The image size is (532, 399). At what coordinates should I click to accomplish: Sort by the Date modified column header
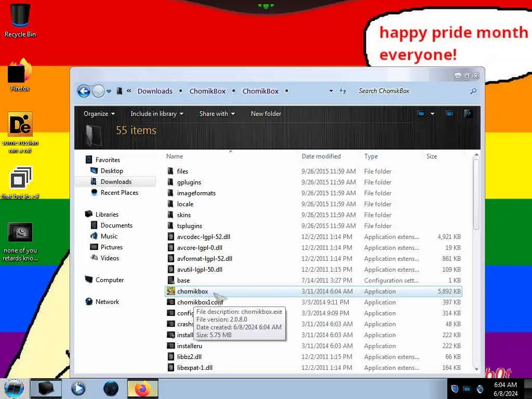321,156
